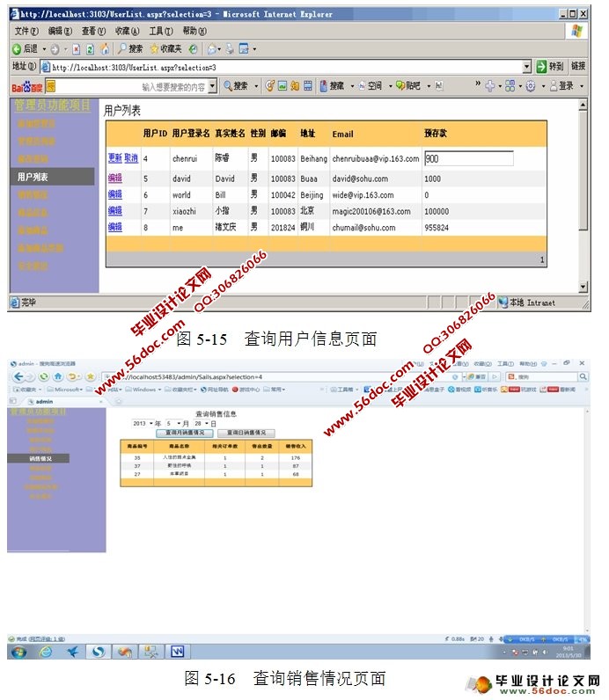Click the IE Back (后退) button
The image size is (609, 700).
26,48
